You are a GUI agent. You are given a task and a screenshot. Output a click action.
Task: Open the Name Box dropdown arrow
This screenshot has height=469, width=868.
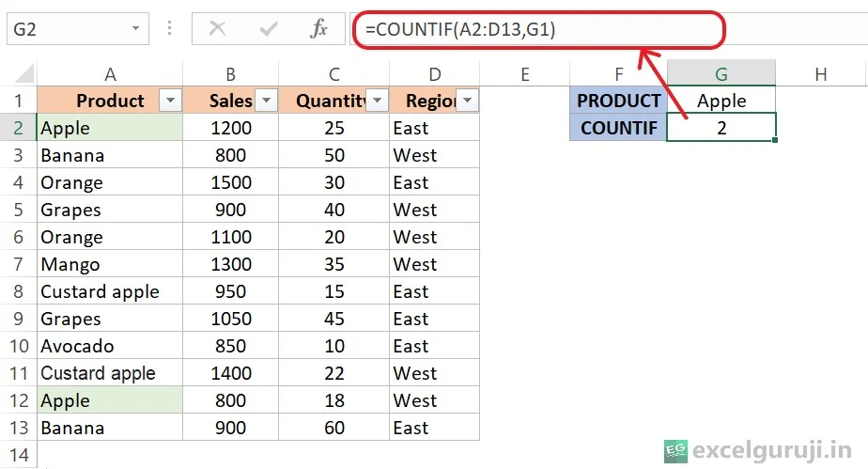(135, 28)
